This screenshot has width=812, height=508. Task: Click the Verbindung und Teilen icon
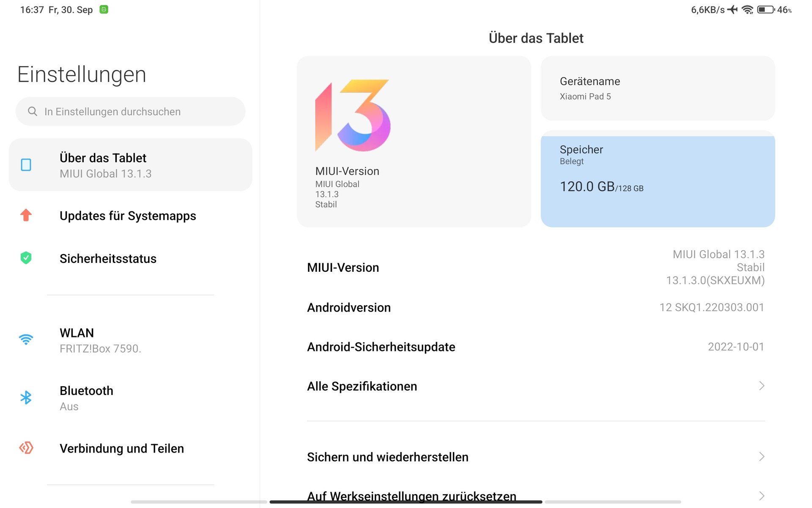26,448
